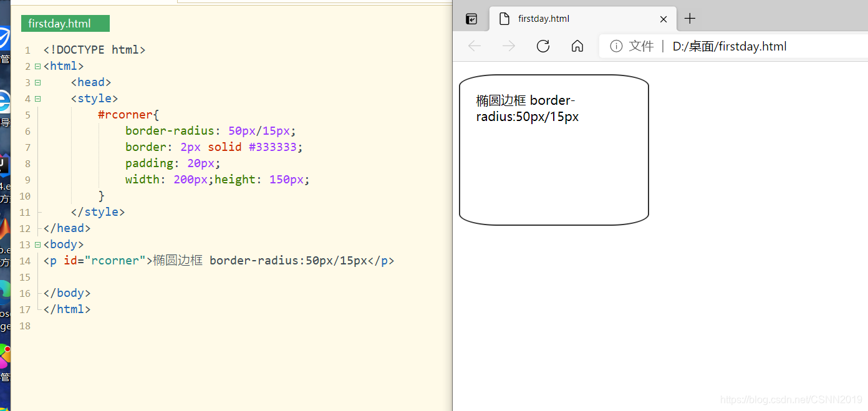This screenshot has width=868, height=411.
Task: Click the border-radius property on line 6
Action: click(170, 131)
